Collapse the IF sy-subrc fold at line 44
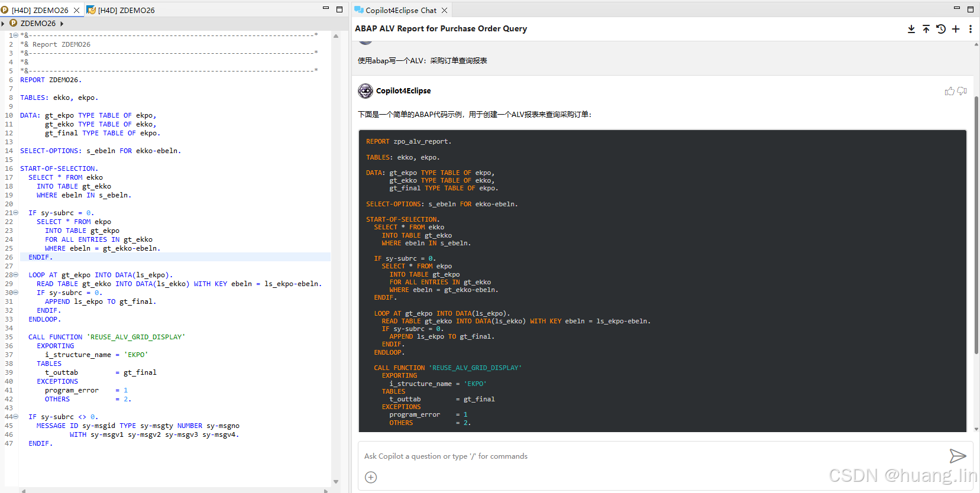Screen dimensions: 980x493 [x=16, y=417]
